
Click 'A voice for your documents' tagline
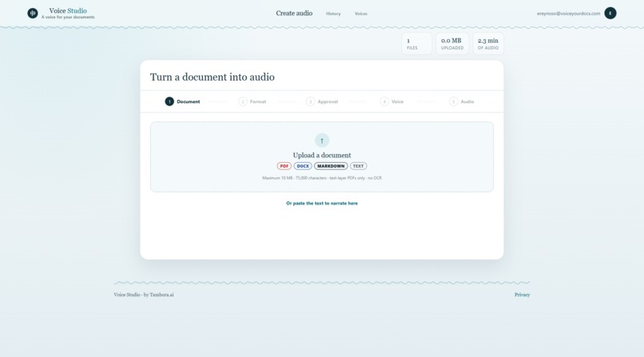tap(68, 18)
